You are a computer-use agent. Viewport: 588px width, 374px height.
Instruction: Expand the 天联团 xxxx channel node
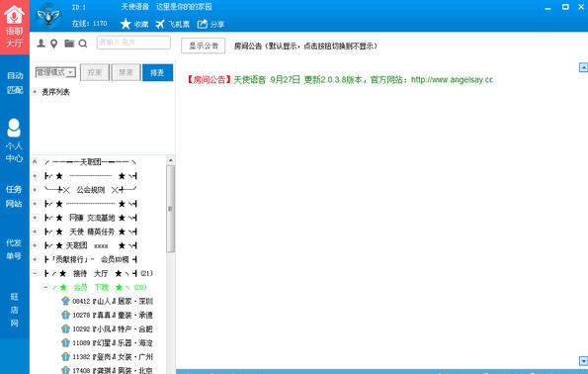(35, 245)
